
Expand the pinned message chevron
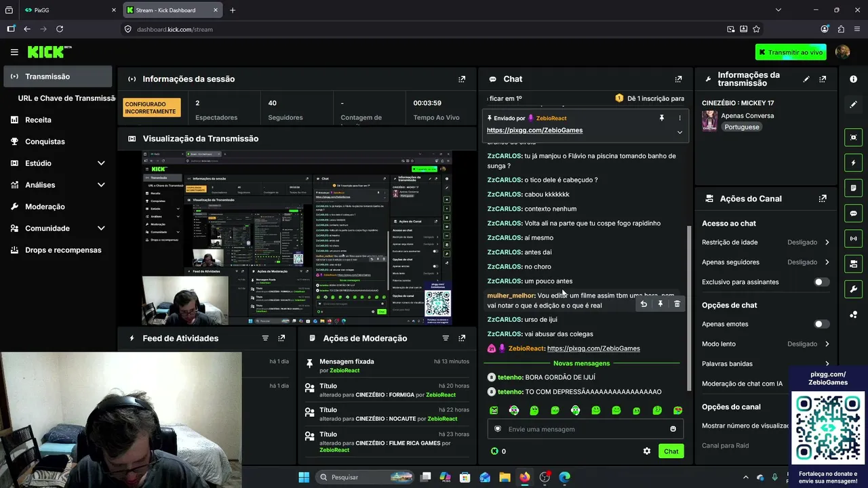tap(679, 132)
